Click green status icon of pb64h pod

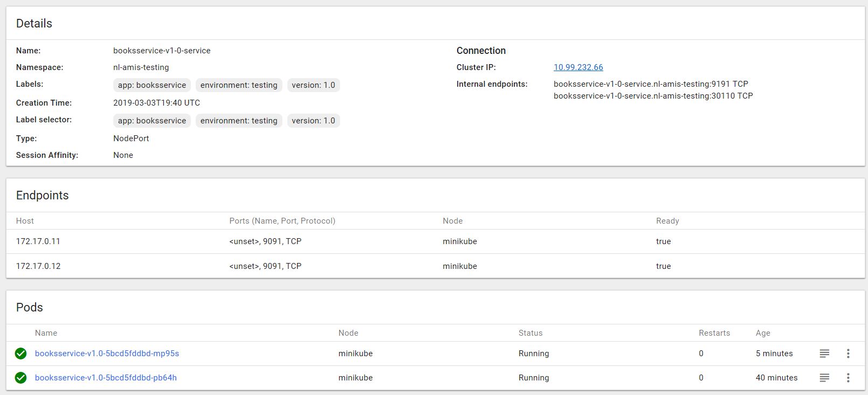20,378
